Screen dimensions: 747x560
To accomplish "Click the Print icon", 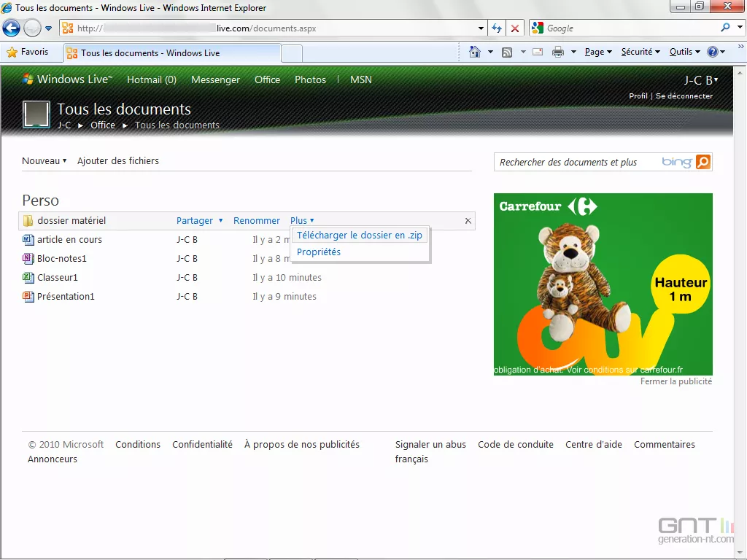I will pos(558,52).
